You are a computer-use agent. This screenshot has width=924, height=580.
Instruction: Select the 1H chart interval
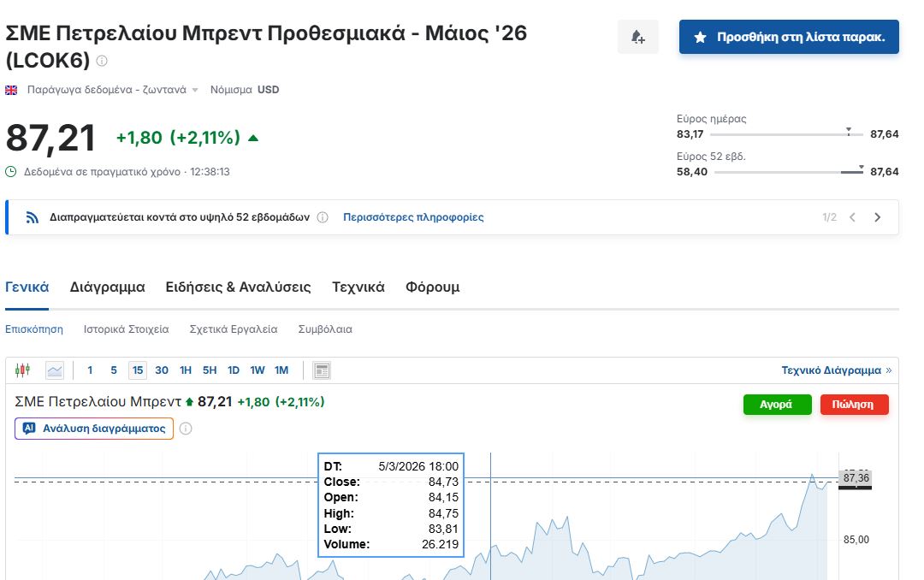(186, 370)
